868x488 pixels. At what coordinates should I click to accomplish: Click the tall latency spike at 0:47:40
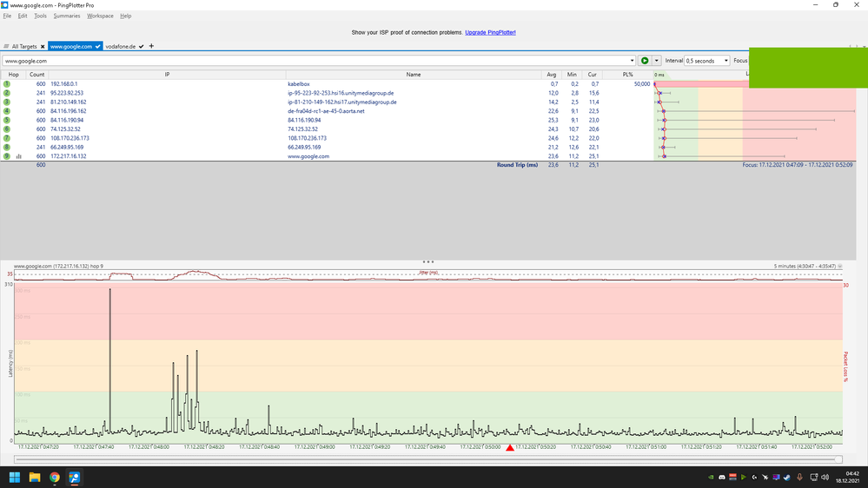pyautogui.click(x=109, y=359)
